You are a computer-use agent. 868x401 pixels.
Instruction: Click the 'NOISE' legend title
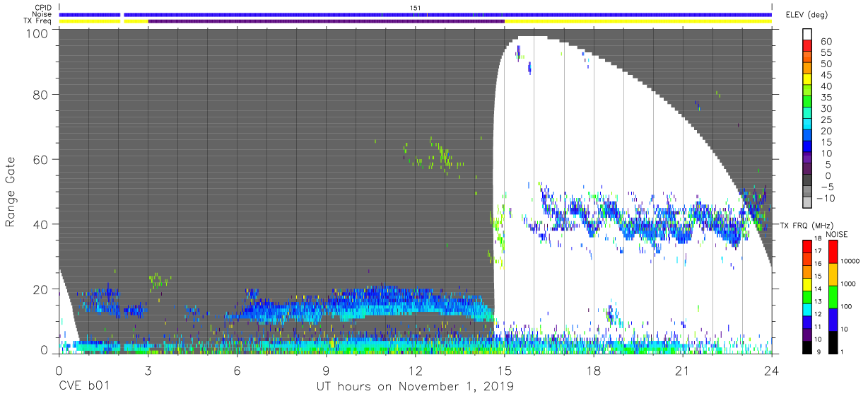point(837,234)
